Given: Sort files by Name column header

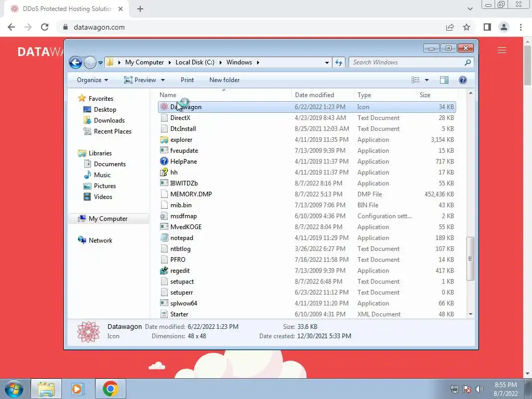Looking at the screenshot, I should 224,95.
